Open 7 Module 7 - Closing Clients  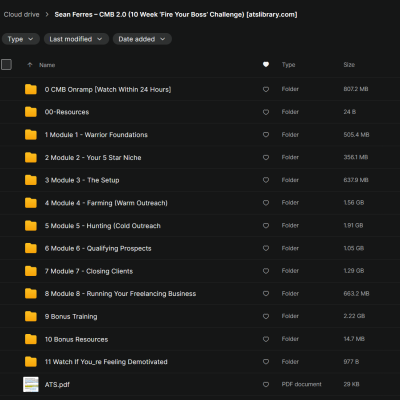[89, 271]
